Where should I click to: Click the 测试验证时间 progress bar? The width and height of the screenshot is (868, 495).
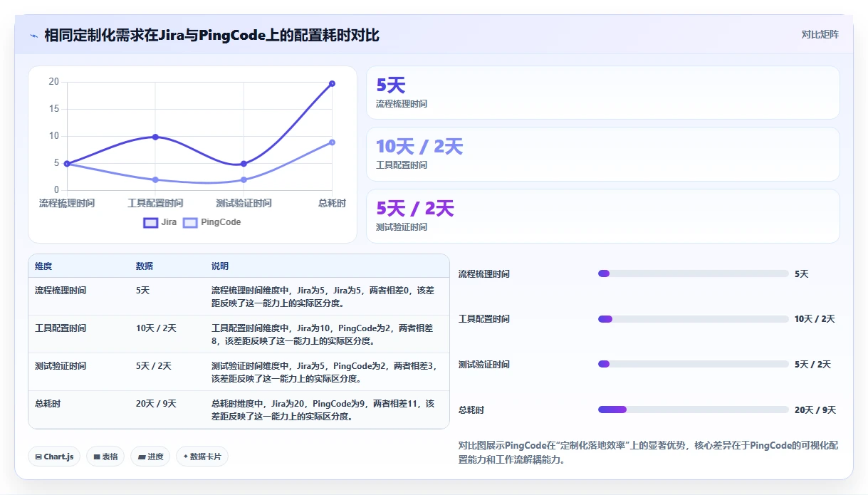pyautogui.click(x=694, y=364)
